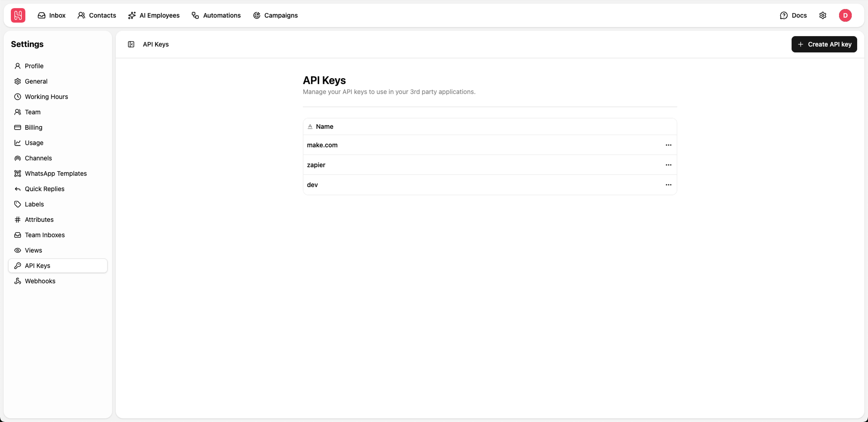Open options menu for the dev key

click(x=669, y=184)
